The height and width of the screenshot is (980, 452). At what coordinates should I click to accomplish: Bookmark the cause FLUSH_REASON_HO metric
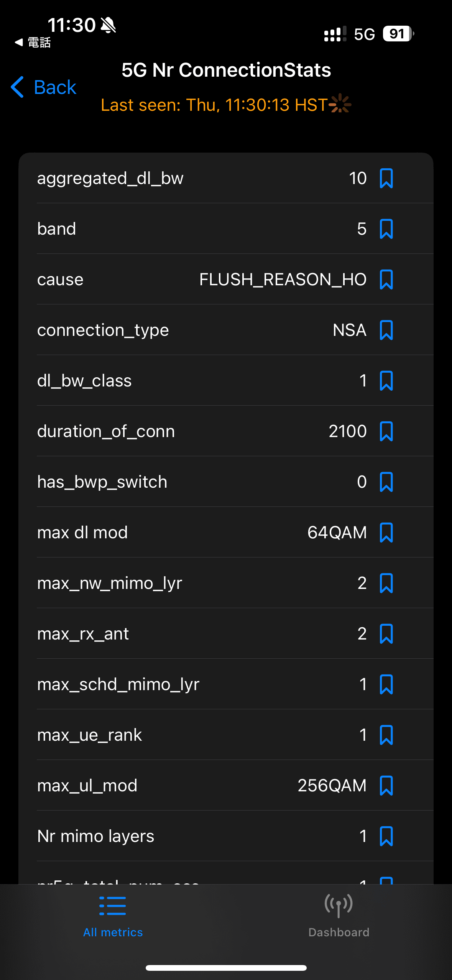387,279
